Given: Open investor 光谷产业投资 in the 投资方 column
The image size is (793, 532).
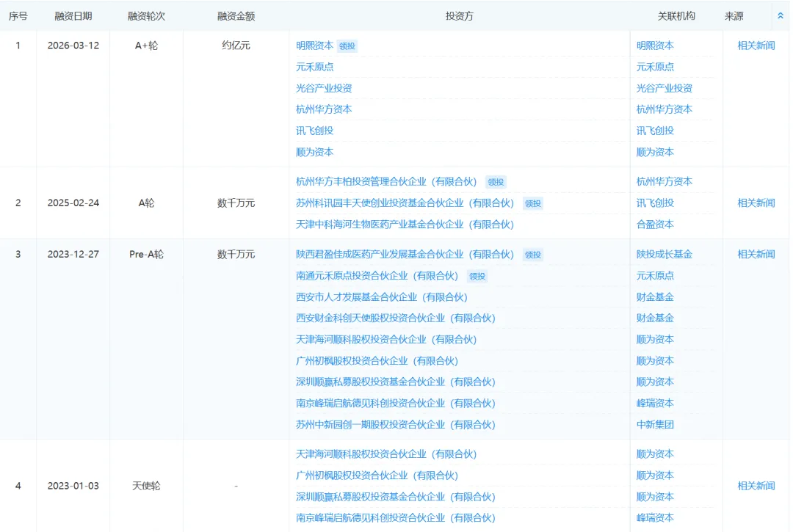Looking at the screenshot, I should click(324, 88).
